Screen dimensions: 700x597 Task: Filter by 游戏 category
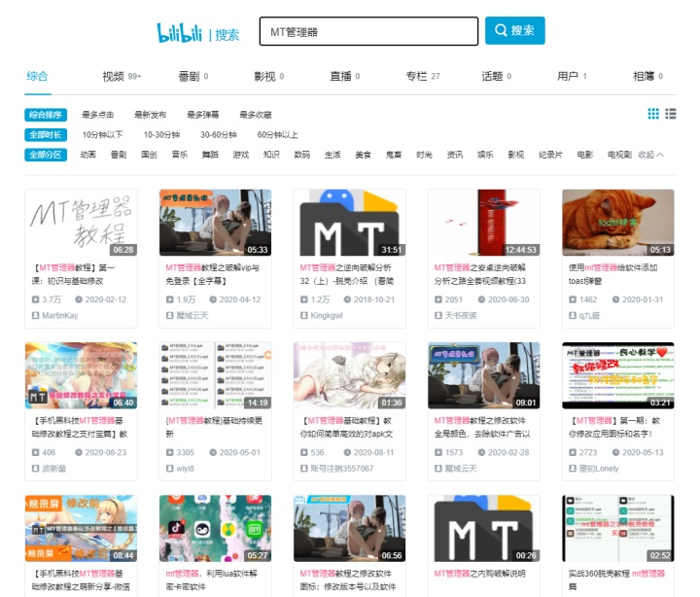pyautogui.click(x=241, y=155)
